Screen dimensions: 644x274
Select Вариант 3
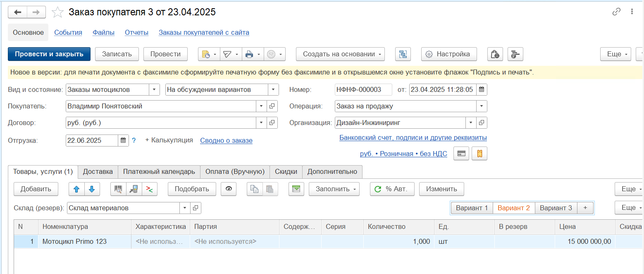[556, 208]
